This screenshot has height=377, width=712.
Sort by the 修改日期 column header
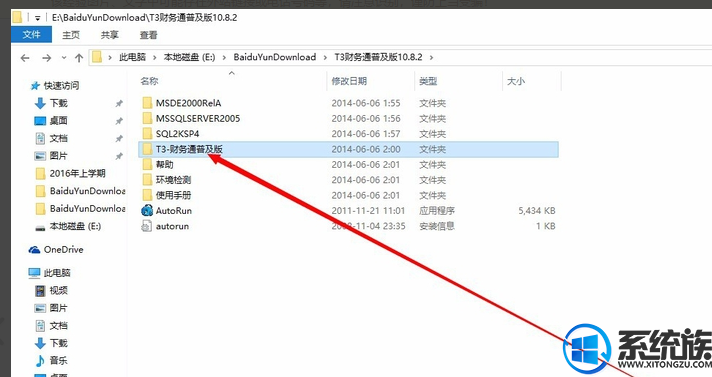349,81
